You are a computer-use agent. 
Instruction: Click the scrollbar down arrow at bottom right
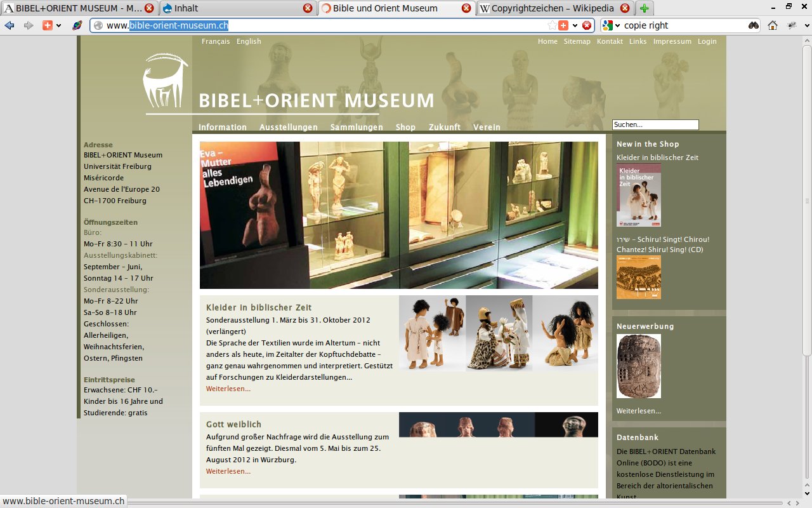[x=807, y=494]
